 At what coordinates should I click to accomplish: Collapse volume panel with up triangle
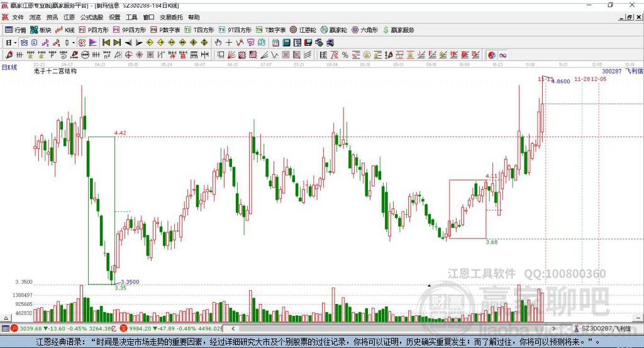click(x=6, y=318)
